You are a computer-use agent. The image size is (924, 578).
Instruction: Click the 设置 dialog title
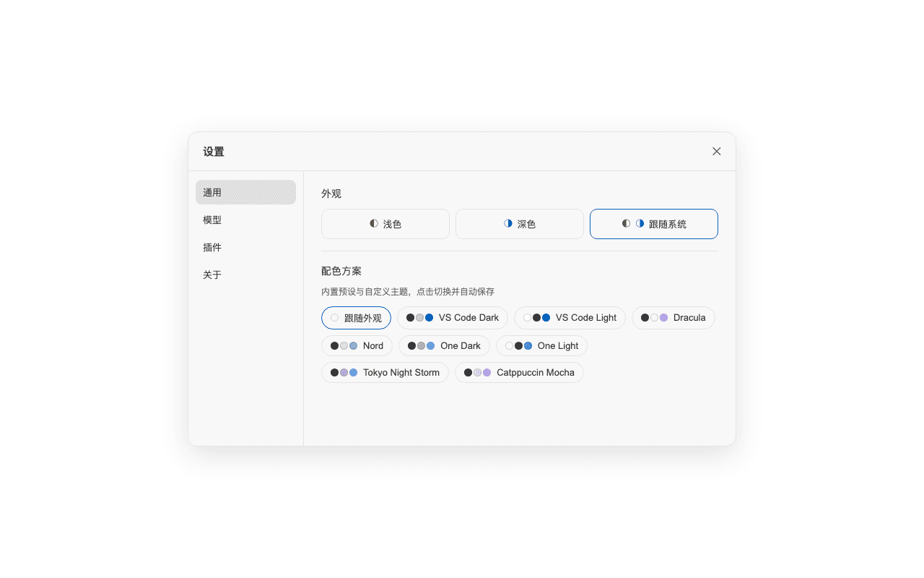pyautogui.click(x=214, y=152)
